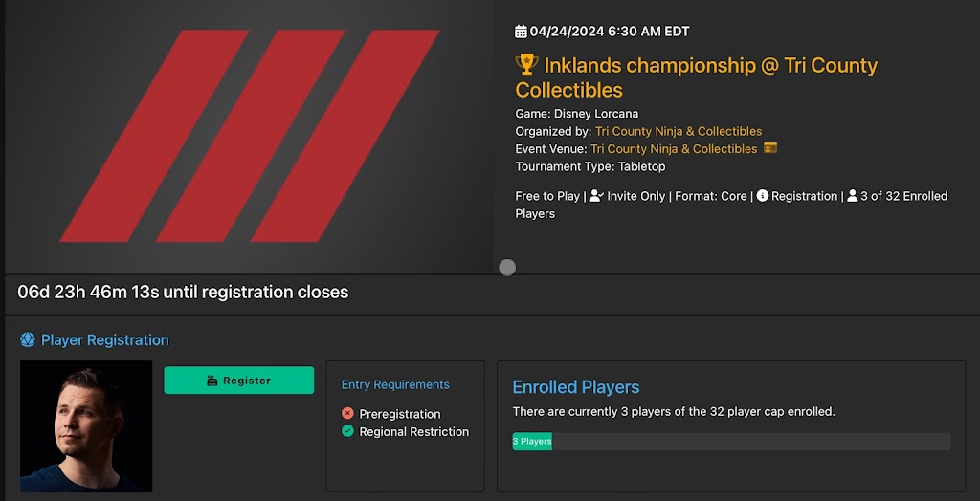Click the red striped event banner image
980x501 pixels.
(x=249, y=136)
